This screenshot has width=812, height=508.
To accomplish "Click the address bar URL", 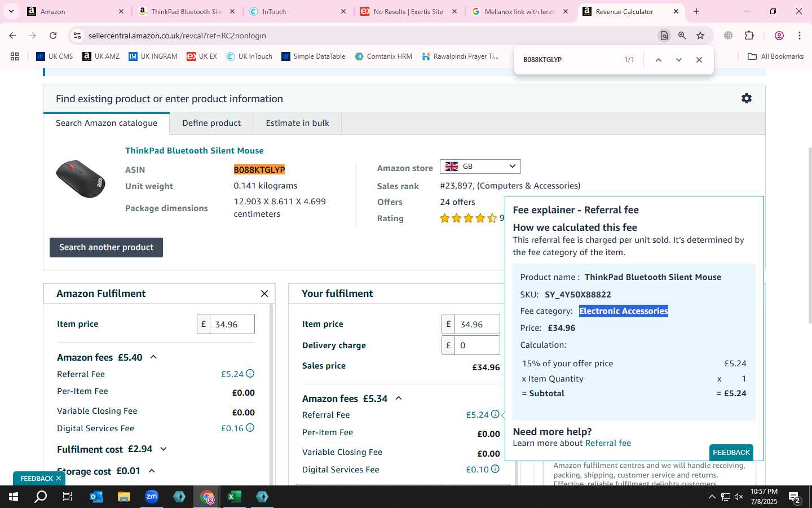I will tap(177, 36).
